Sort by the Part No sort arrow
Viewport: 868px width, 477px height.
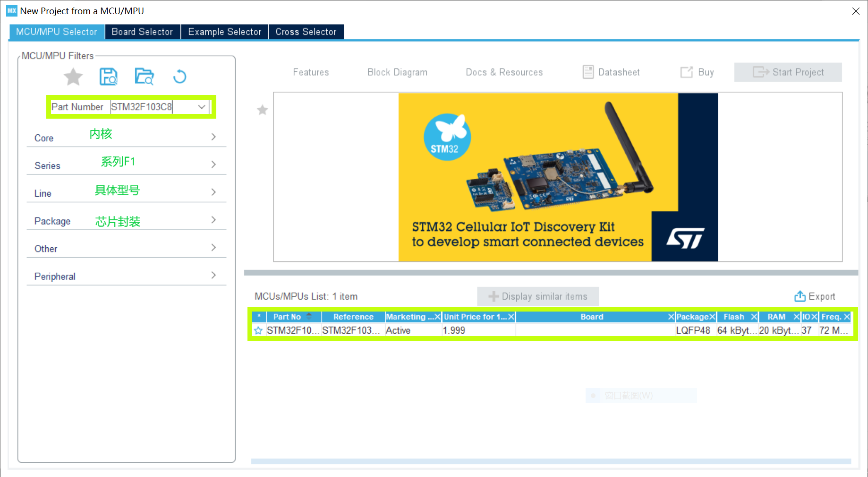[x=309, y=316]
